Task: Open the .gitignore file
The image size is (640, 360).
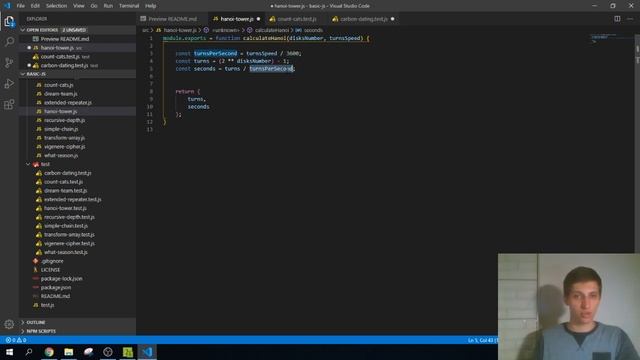Action: [52, 261]
